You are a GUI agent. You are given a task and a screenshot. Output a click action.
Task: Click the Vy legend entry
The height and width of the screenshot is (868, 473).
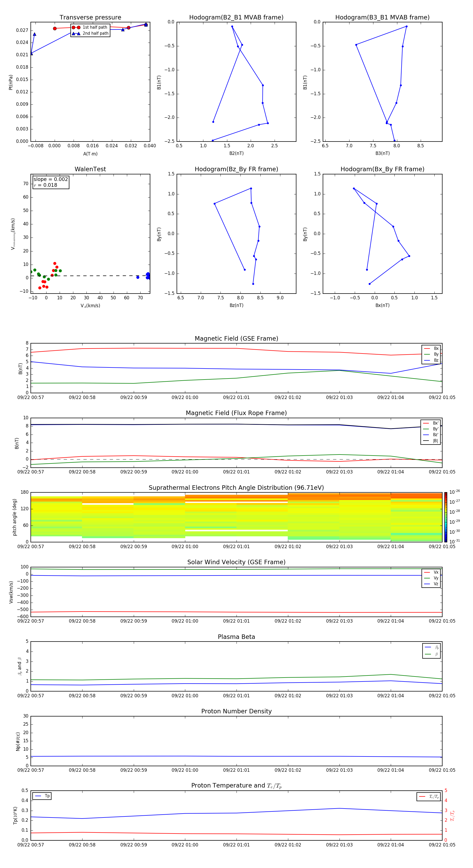[x=431, y=578]
